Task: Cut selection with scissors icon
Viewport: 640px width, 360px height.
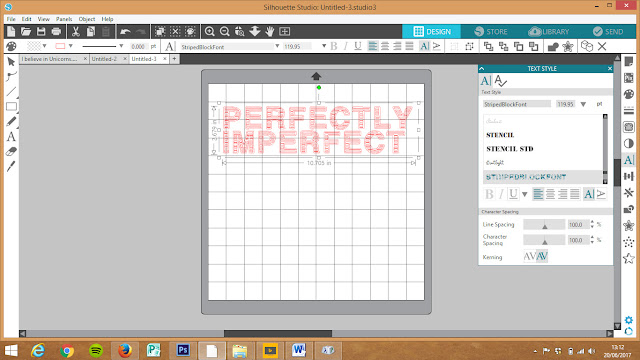Action: tap(76, 31)
